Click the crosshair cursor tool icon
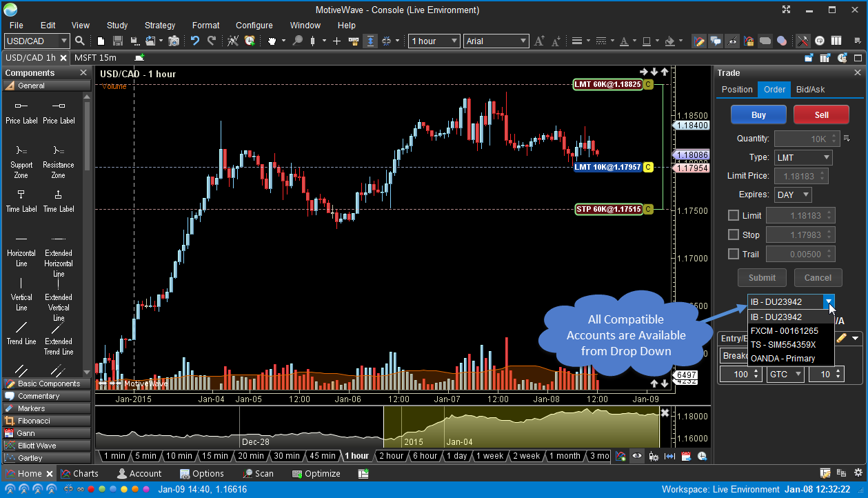 click(x=336, y=41)
